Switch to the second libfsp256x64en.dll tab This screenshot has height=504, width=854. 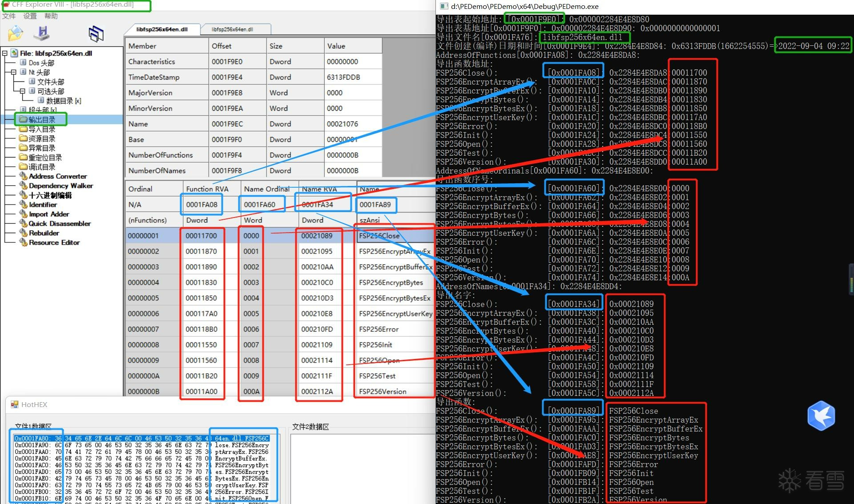coord(232,29)
